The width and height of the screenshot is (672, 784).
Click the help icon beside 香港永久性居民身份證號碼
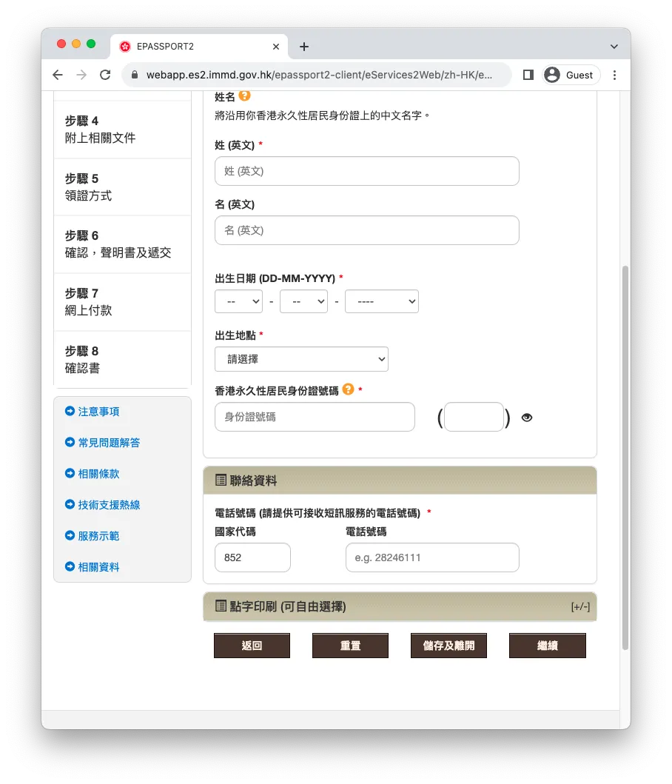[x=349, y=389]
